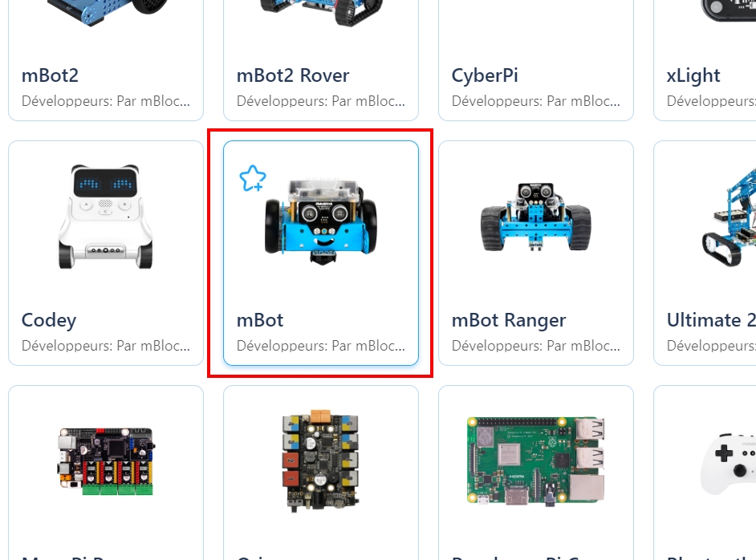Open the mBot2 Rover device title

293,75
